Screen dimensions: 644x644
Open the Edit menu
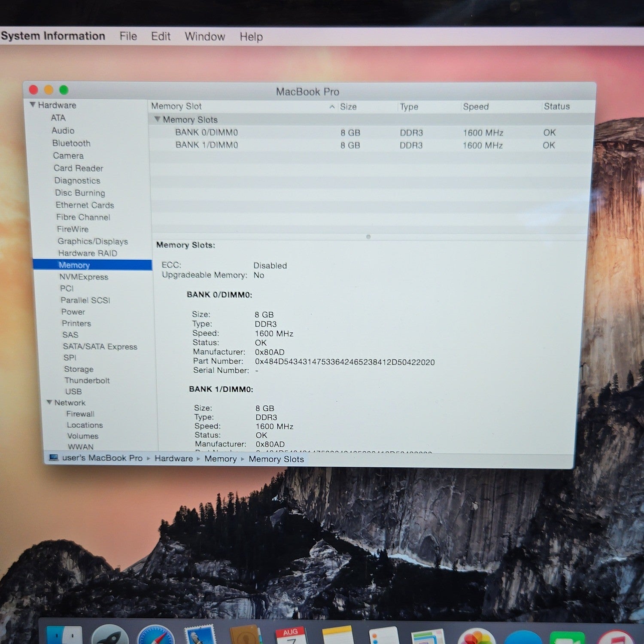point(161,36)
